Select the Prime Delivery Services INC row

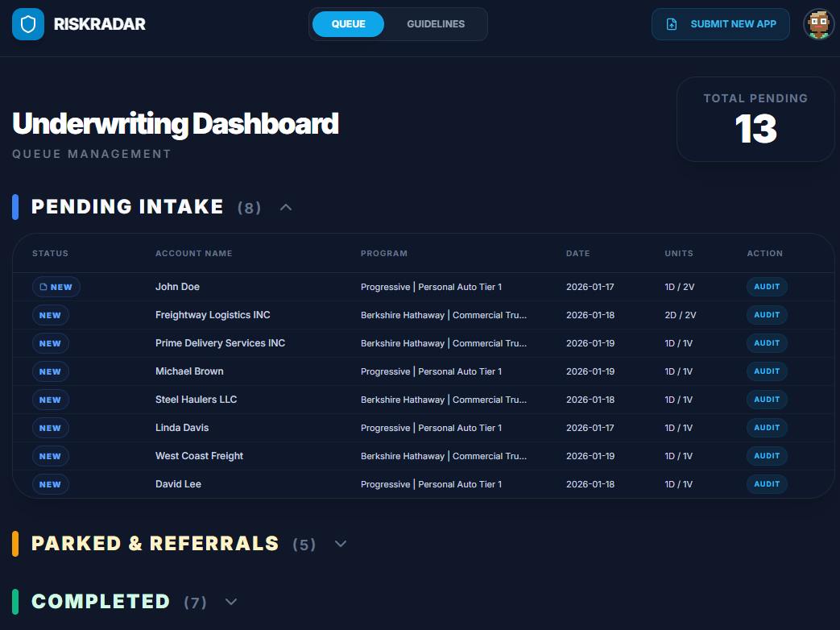(220, 343)
